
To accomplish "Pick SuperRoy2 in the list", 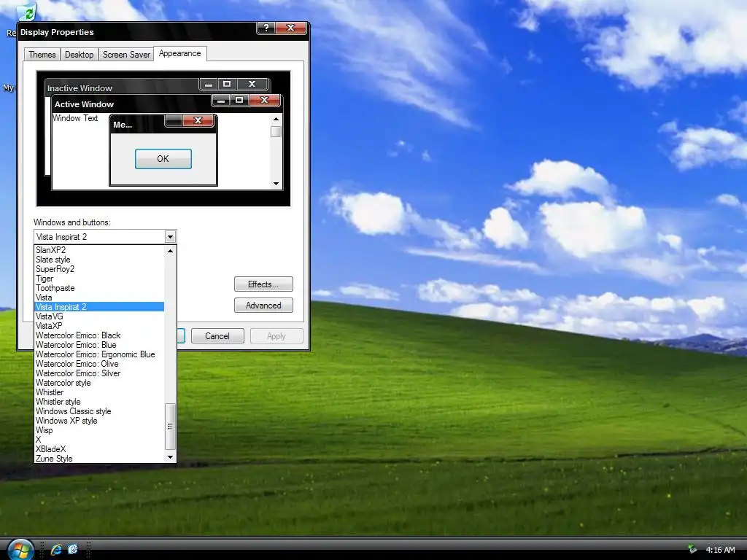I will 99,269.
